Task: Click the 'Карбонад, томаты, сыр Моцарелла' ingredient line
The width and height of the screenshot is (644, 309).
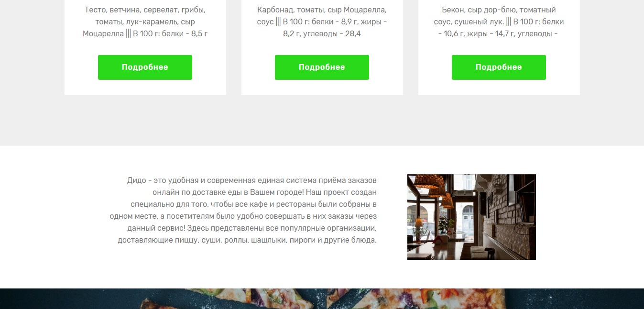Action: (322, 10)
